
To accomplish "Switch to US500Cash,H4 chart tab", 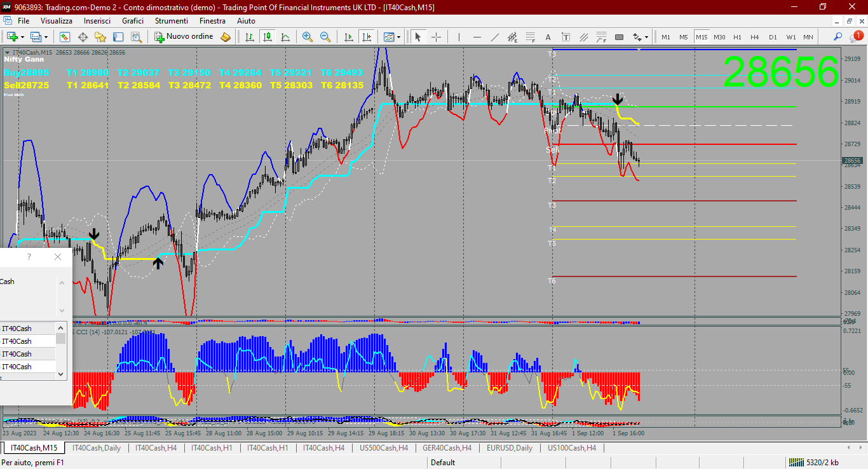I will pos(384,448).
